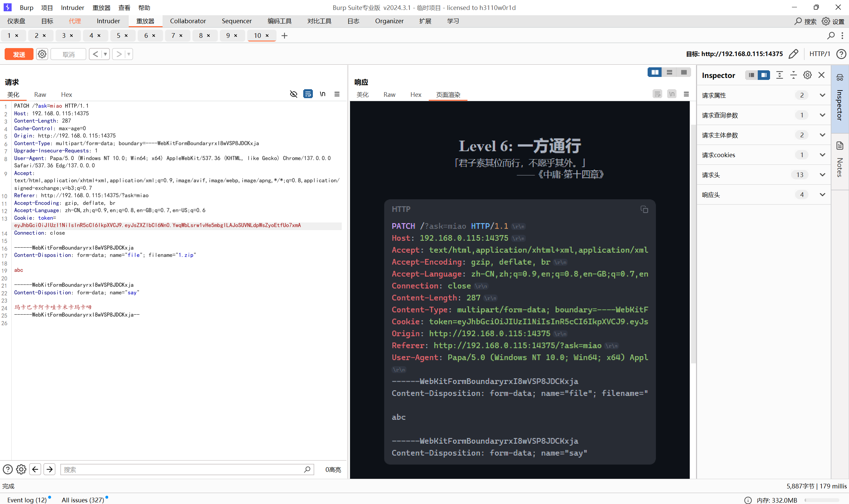Open 扩展 extensions tab

pos(425,21)
